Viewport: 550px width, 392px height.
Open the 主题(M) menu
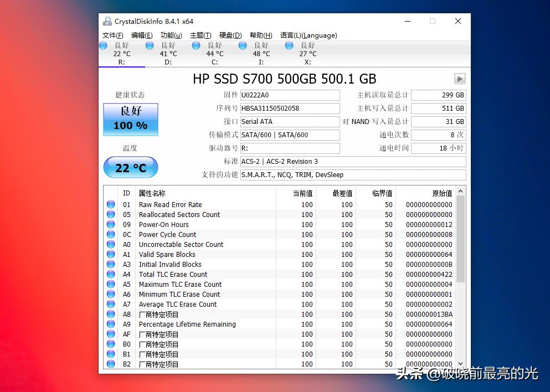pyautogui.click(x=200, y=35)
